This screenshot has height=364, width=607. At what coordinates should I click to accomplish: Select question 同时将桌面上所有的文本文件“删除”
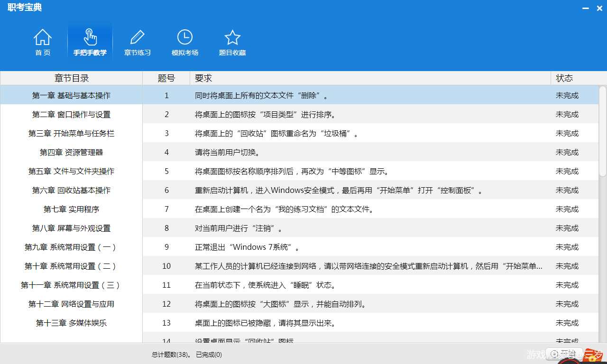pos(370,95)
